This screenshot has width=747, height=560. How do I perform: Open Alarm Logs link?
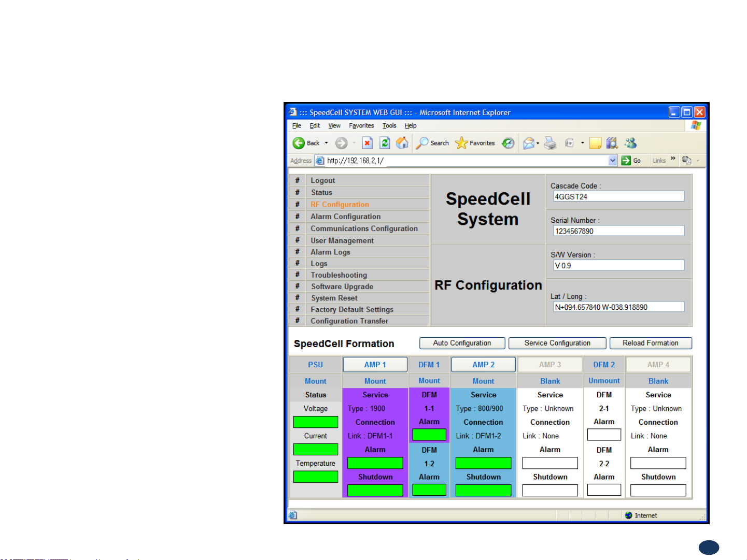coord(331,252)
